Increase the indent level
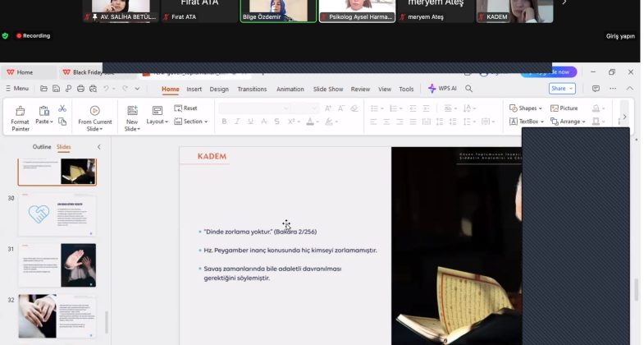 click(427, 108)
